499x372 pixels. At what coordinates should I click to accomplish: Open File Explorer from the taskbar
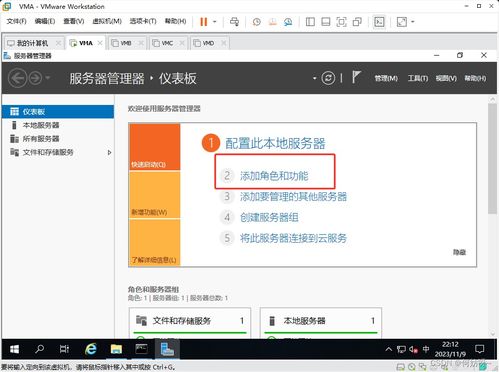click(x=116, y=349)
